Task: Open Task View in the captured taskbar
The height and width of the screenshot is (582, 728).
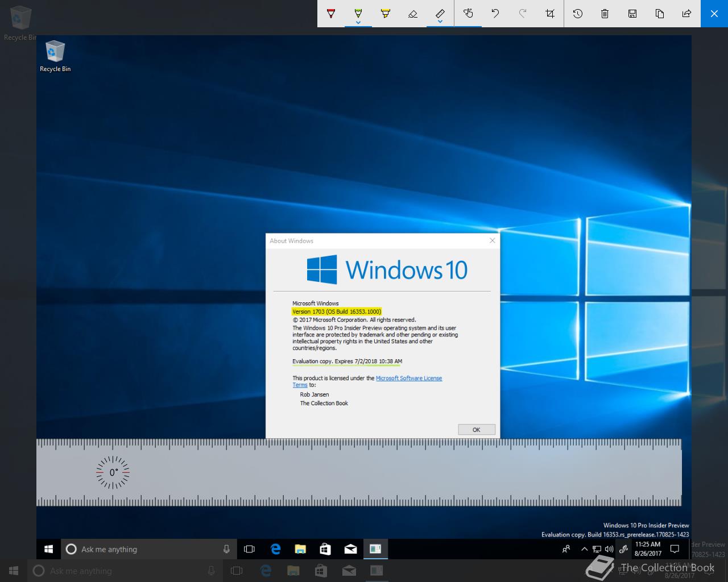Action: tap(249, 549)
